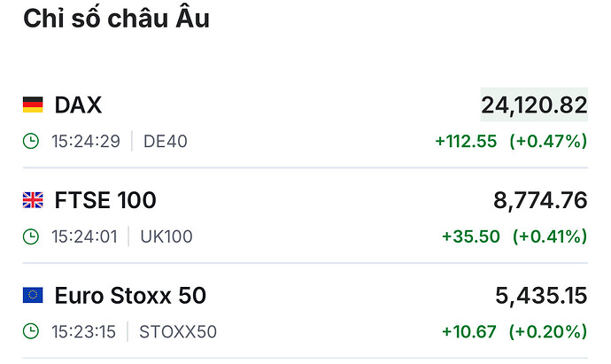This screenshot has height=364, width=611.
Task: Click the clock icon beside 15:24:29
Action: coord(31,141)
